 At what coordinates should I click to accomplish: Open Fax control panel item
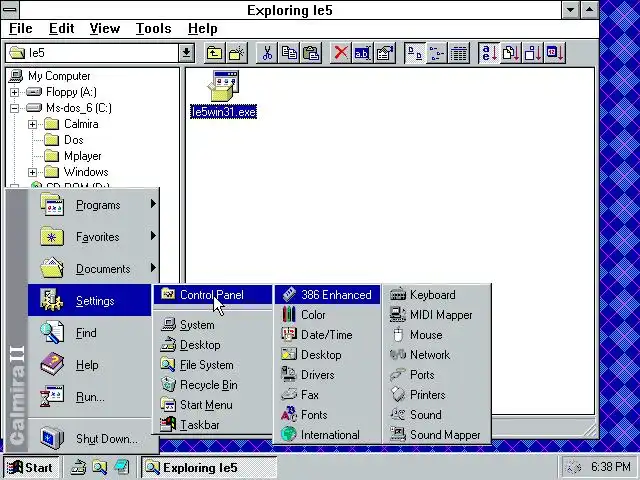click(327, 395)
